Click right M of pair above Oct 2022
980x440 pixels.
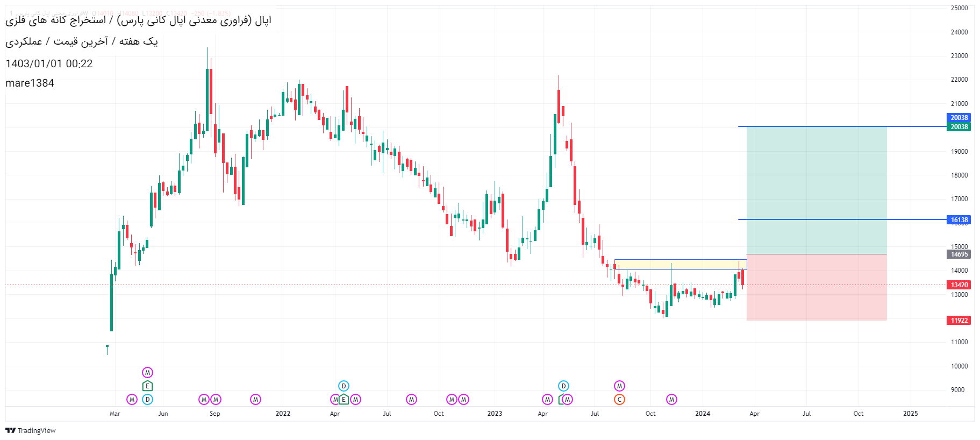[x=463, y=399]
